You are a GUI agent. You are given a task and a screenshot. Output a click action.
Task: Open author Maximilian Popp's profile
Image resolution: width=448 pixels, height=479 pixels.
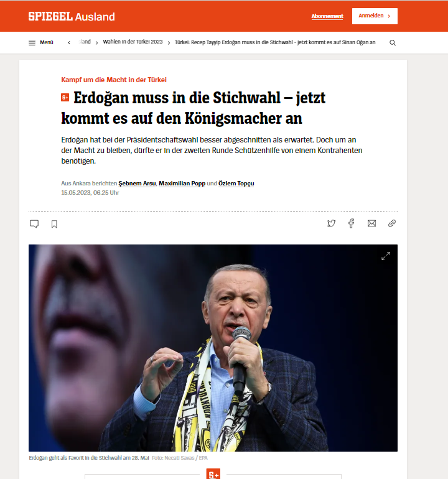coord(182,184)
